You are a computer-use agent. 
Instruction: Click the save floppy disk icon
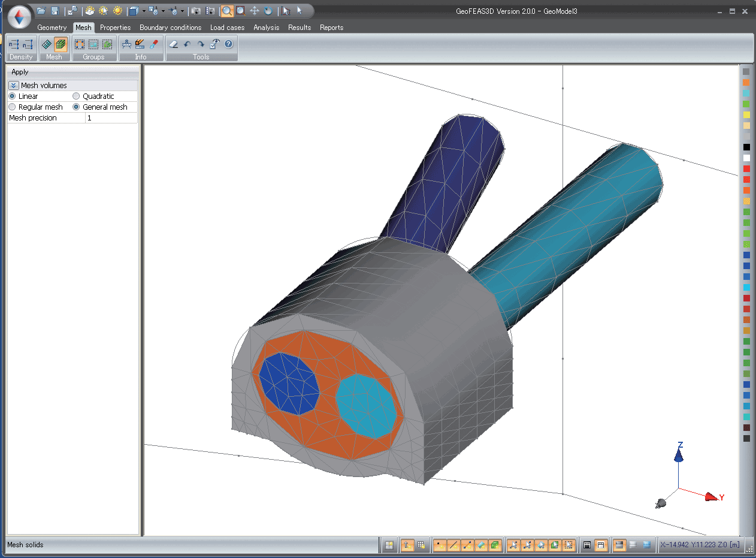click(x=55, y=11)
